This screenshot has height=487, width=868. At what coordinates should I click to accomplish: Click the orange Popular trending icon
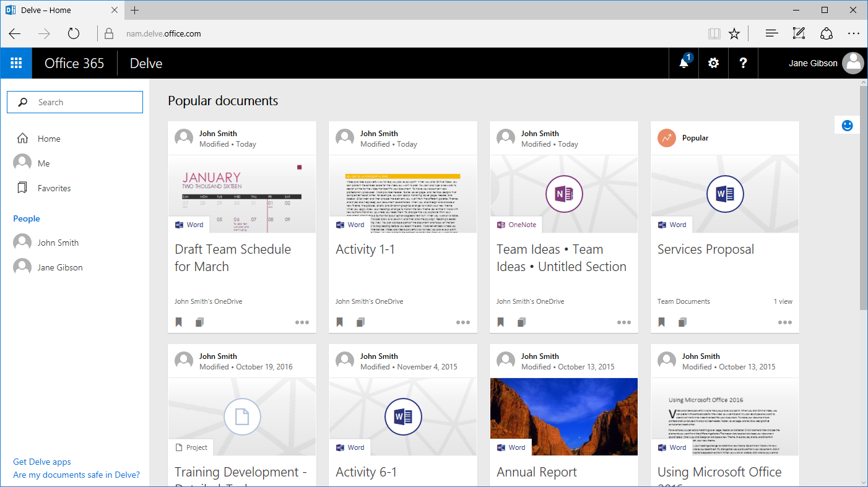(x=667, y=138)
